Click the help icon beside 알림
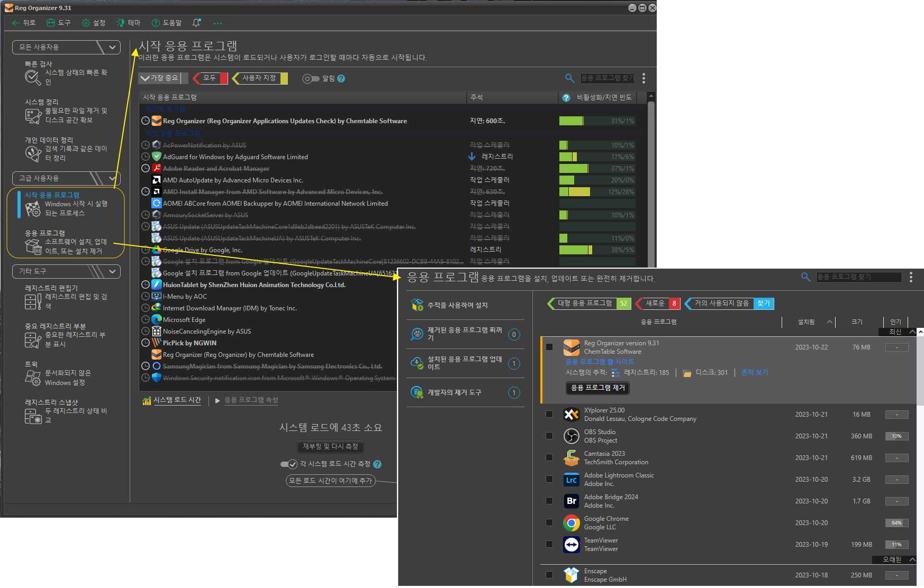Viewport: 924px width, 588px height. [341, 78]
